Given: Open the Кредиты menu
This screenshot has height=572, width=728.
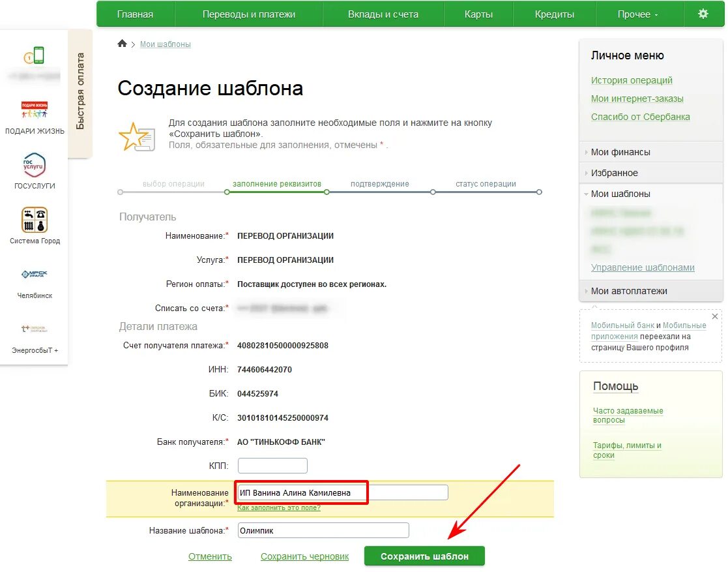Looking at the screenshot, I should point(555,14).
